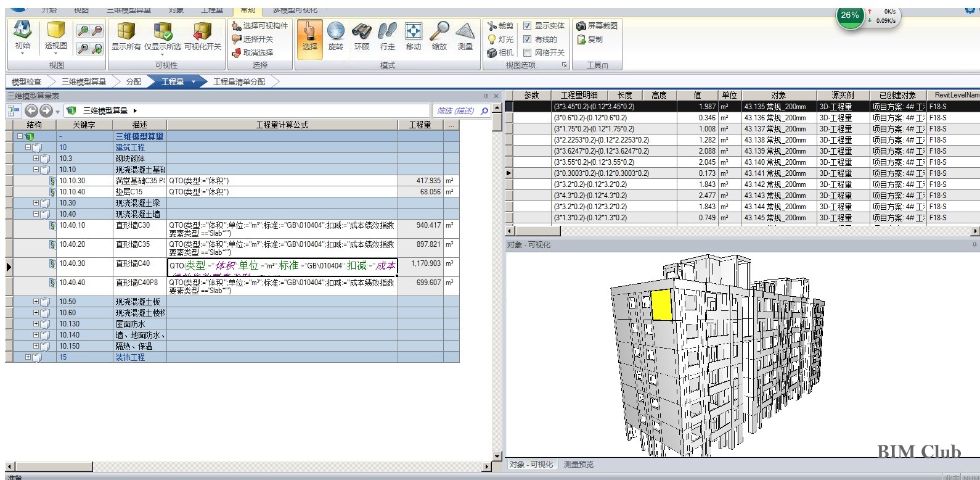Enable the 网格开关 checkbox

tap(527, 52)
